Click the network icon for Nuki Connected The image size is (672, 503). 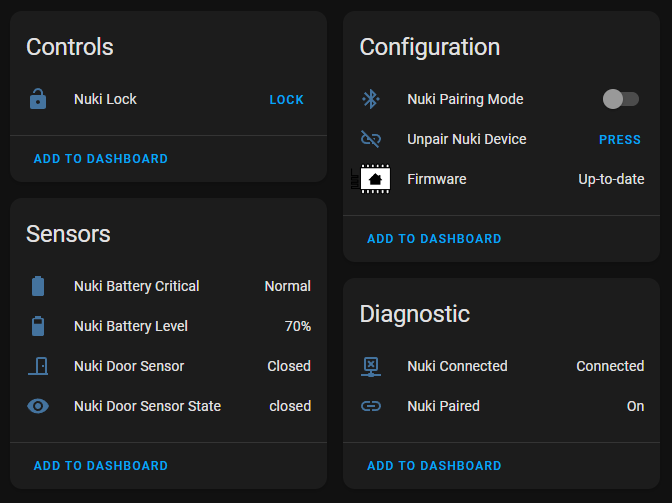[x=371, y=367]
